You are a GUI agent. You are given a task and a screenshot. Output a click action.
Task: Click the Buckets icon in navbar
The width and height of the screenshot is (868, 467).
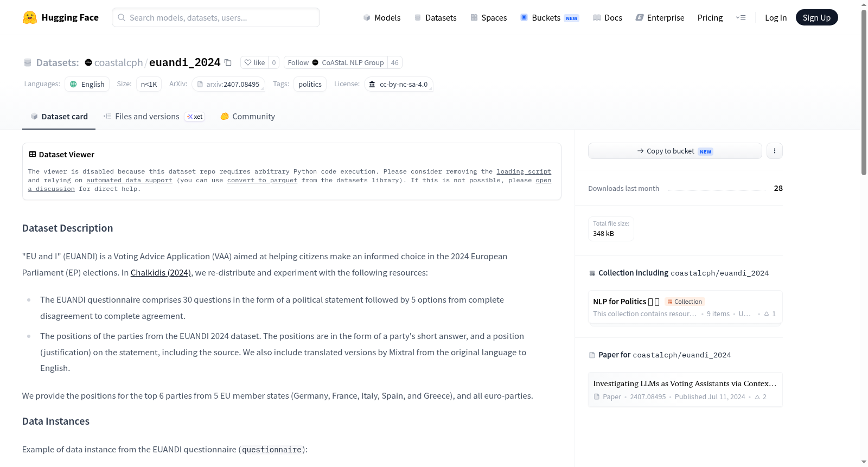coord(524,17)
